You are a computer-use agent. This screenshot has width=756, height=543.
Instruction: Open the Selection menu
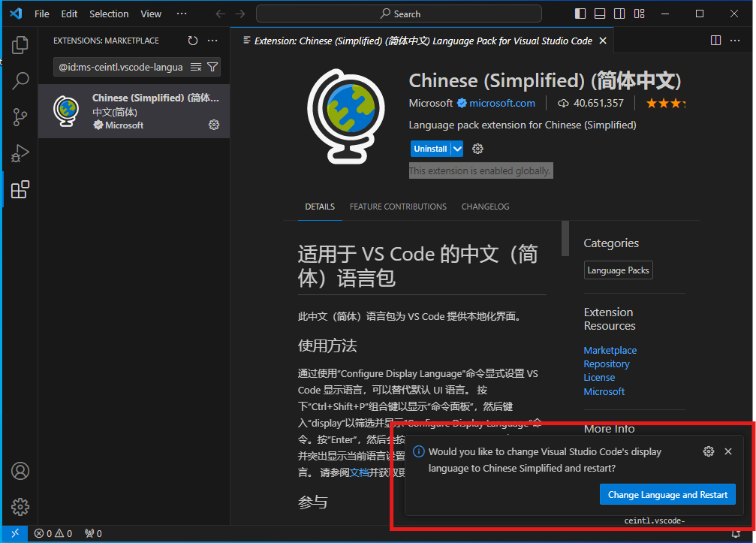pyautogui.click(x=109, y=14)
